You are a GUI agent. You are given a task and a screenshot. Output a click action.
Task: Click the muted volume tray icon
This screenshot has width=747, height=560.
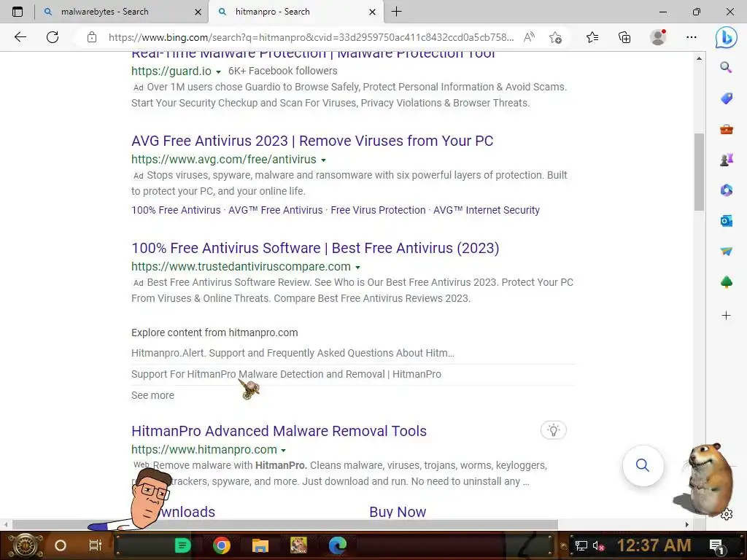(x=598, y=545)
